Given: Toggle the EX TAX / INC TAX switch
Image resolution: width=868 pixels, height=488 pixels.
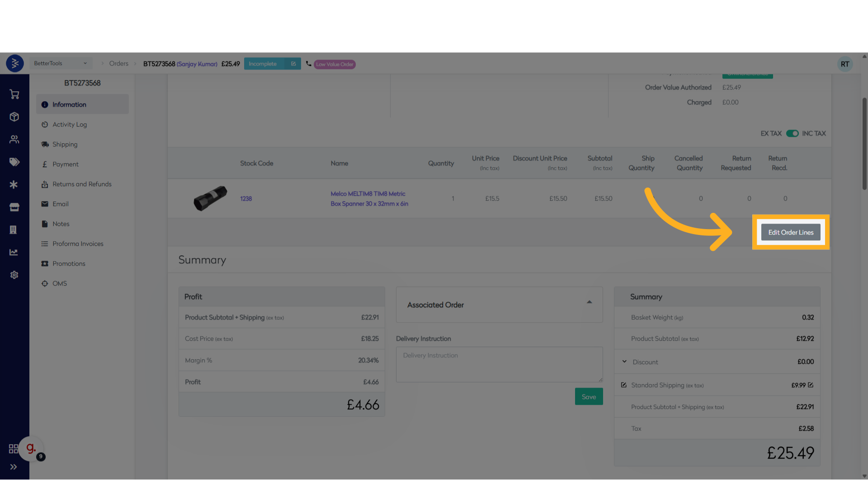Looking at the screenshot, I should (792, 133).
